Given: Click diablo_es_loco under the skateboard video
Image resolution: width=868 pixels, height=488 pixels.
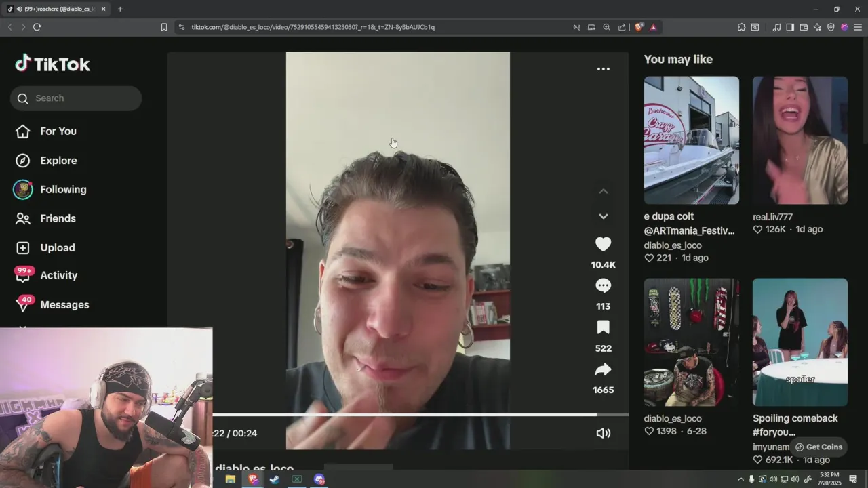Looking at the screenshot, I should point(673,419).
